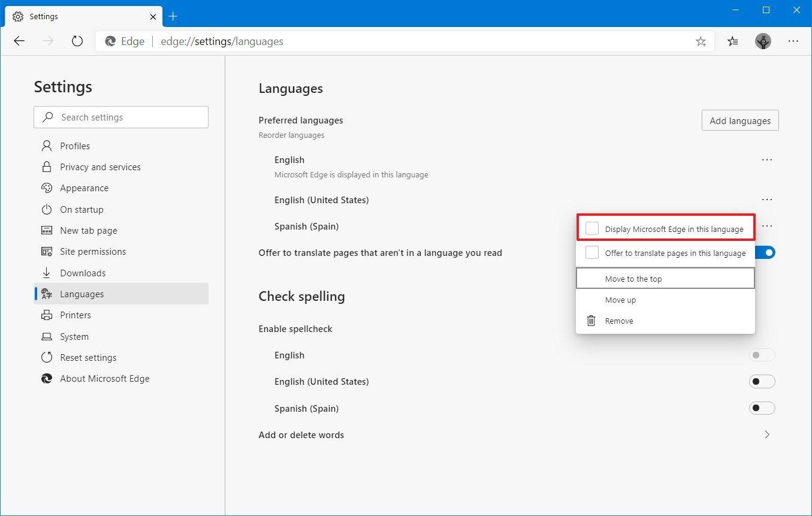The height and width of the screenshot is (516, 812).
Task: Click the 'Add languages' button
Action: pyautogui.click(x=739, y=120)
